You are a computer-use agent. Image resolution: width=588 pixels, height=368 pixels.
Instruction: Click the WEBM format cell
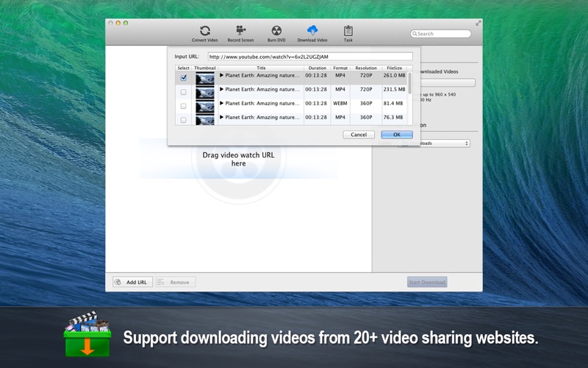(340, 103)
